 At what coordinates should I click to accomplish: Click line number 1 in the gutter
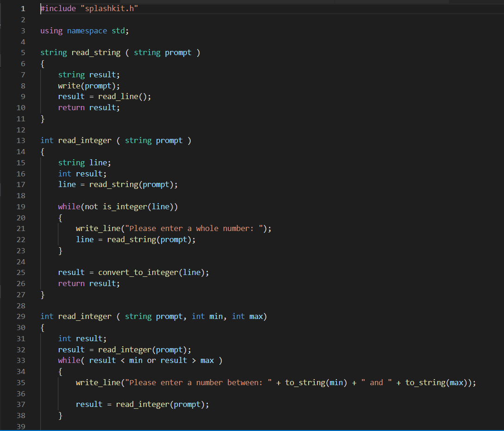(23, 9)
